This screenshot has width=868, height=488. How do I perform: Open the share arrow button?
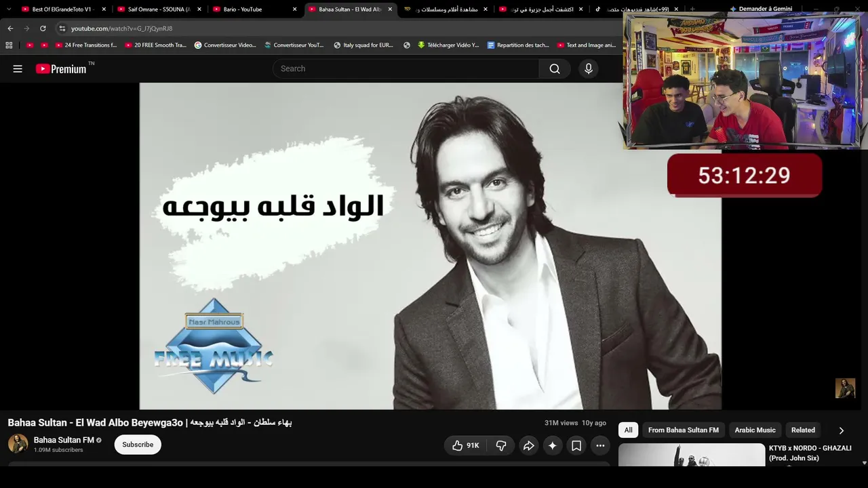(x=528, y=445)
